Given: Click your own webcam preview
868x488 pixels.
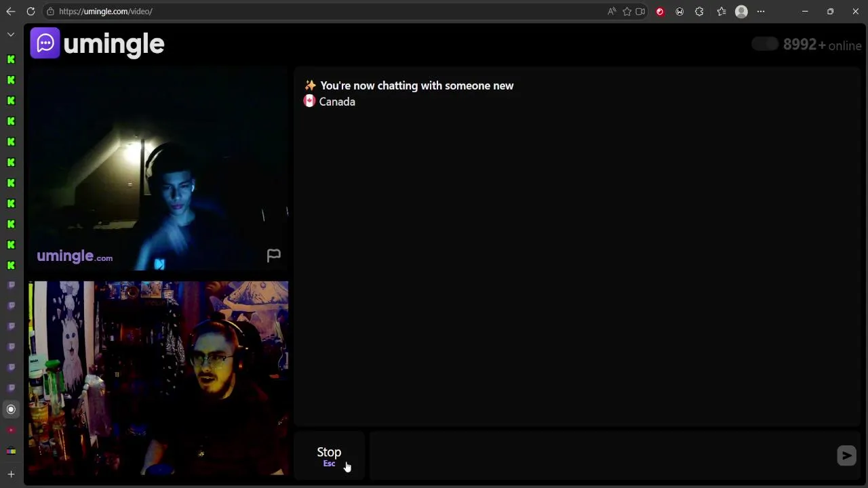Looking at the screenshot, I should pyautogui.click(x=159, y=378).
